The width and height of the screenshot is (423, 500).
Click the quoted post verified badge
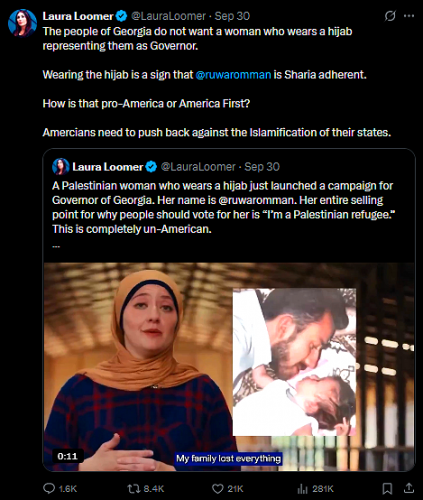click(151, 167)
